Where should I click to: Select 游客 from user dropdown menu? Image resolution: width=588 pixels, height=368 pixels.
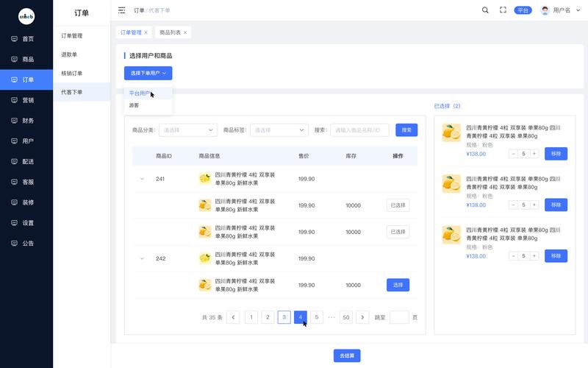tap(135, 105)
